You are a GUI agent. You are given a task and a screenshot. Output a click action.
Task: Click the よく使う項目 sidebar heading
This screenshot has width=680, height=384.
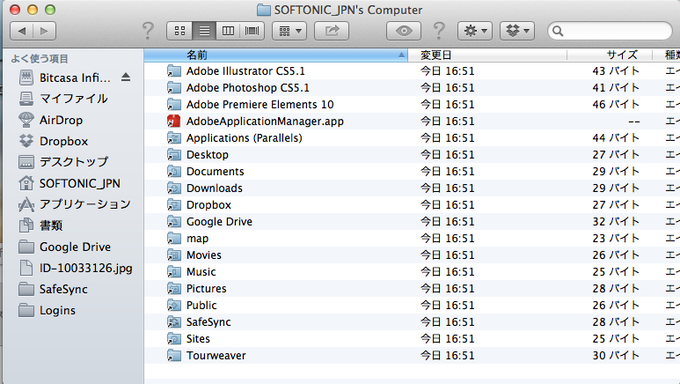click(39, 59)
